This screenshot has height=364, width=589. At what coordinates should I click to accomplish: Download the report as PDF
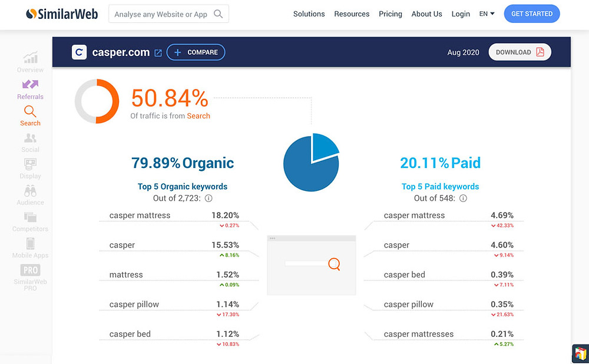pos(520,52)
